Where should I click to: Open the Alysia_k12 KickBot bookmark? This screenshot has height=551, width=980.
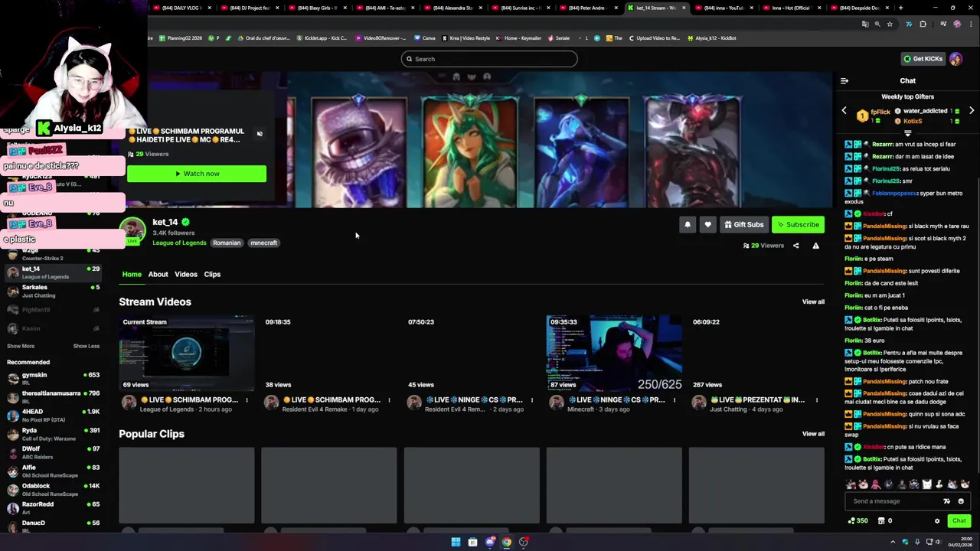712,38
